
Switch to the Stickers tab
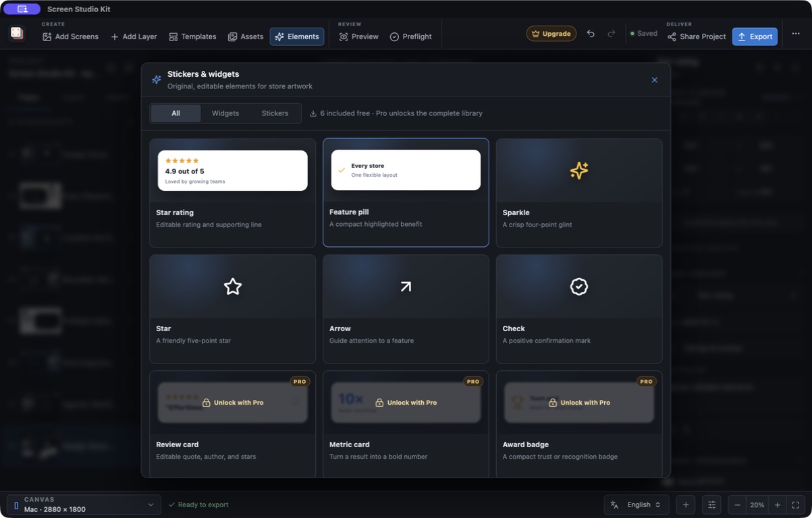pyautogui.click(x=275, y=113)
